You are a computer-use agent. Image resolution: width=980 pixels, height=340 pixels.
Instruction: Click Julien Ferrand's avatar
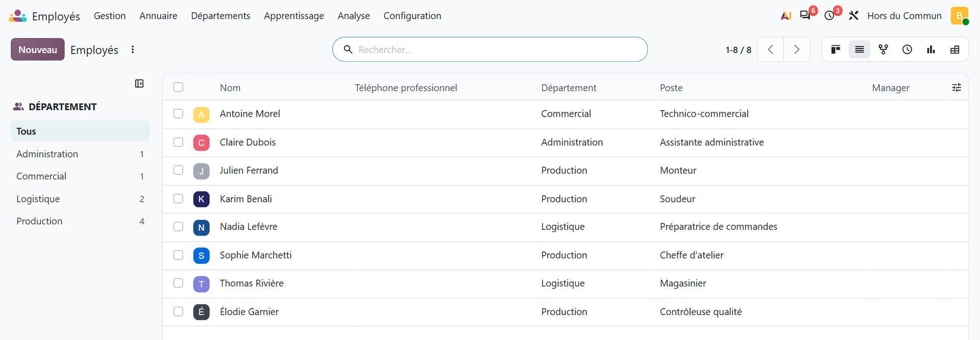pos(201,171)
